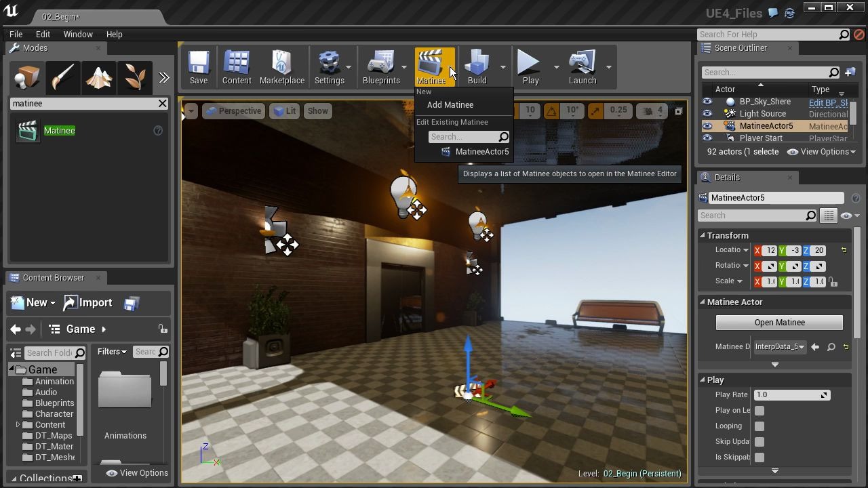Enable Is Skippable checkbox
Image resolution: width=868 pixels, height=488 pixels.
759,457
